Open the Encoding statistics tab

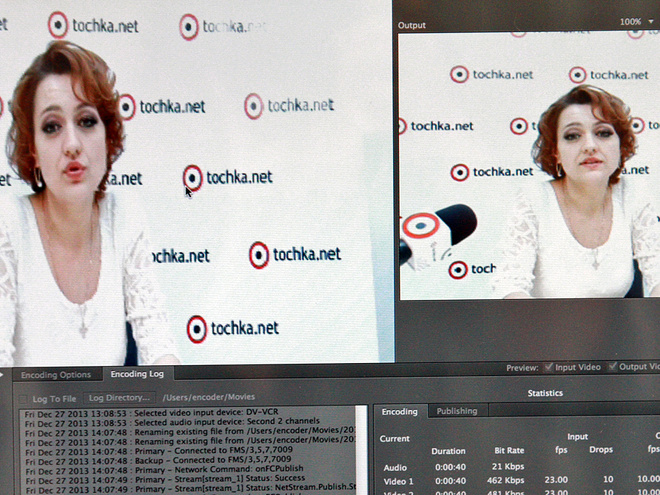400,412
